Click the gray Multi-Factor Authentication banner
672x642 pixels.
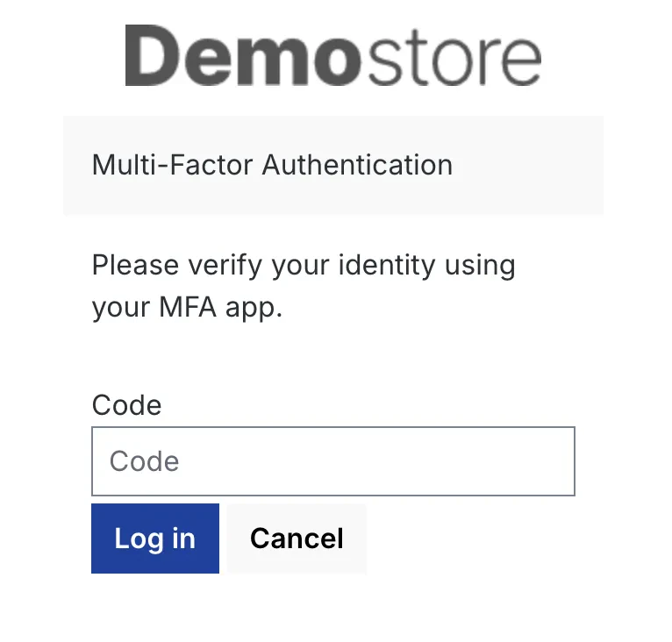(x=332, y=165)
